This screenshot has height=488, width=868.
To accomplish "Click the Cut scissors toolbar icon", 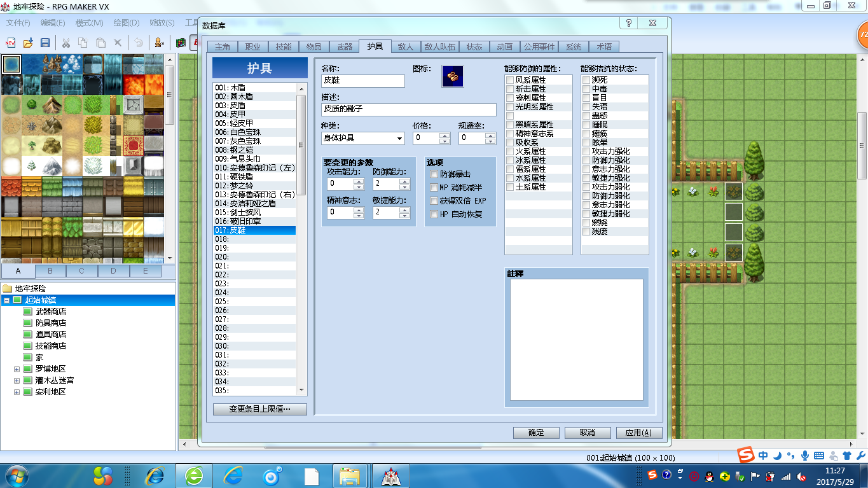I will click(x=65, y=43).
